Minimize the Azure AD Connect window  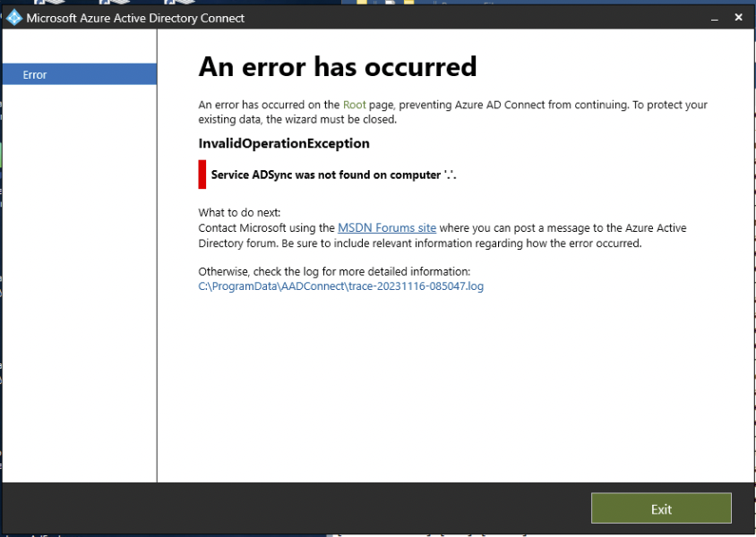click(715, 18)
